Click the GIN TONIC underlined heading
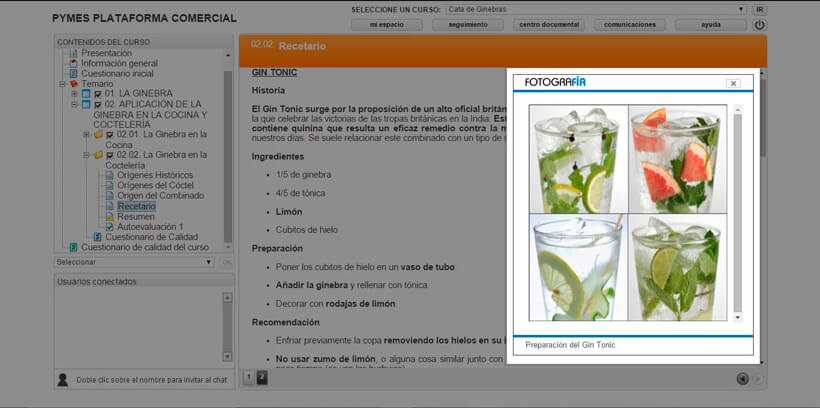 274,72
